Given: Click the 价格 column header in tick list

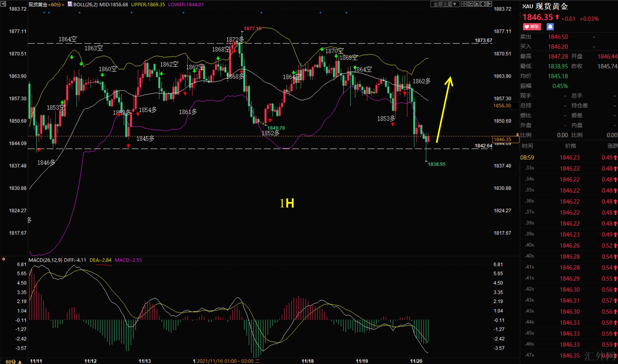Looking at the screenshot, I should coord(570,146).
